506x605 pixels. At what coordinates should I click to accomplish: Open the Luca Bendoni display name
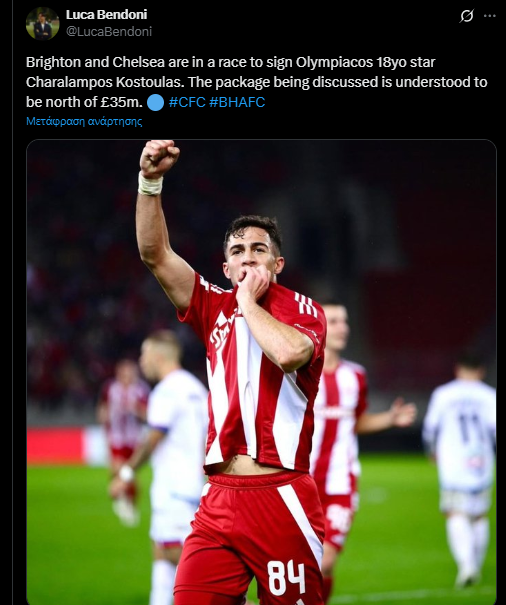pyautogui.click(x=106, y=14)
